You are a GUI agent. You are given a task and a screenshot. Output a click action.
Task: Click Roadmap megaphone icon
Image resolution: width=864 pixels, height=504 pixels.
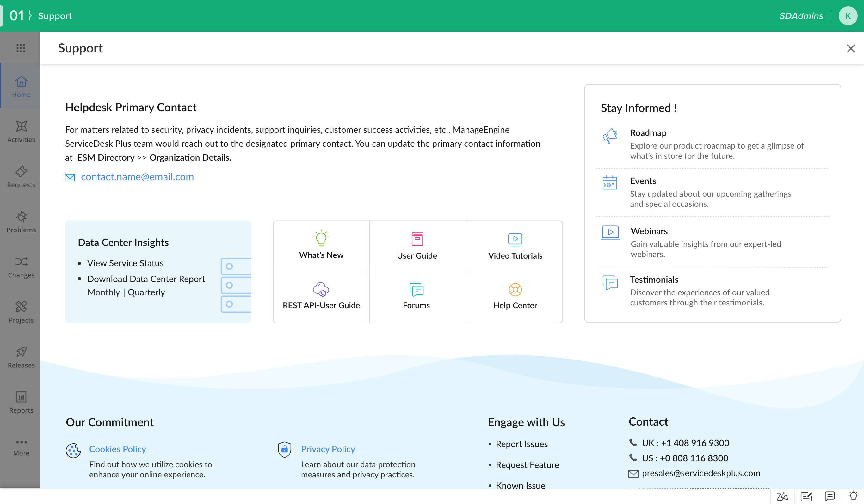[610, 136]
